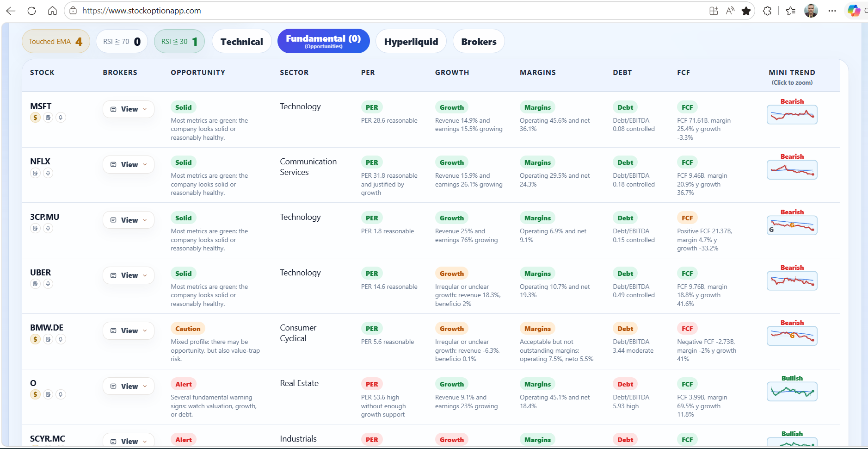Click the dollar icon under stock O
The height and width of the screenshot is (449, 868).
pos(35,394)
